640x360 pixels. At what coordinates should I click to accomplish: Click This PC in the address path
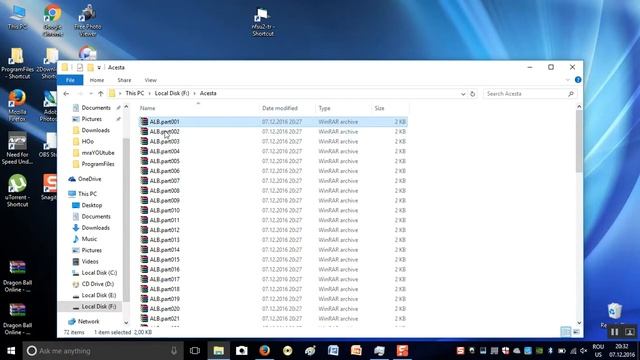[x=135, y=93]
